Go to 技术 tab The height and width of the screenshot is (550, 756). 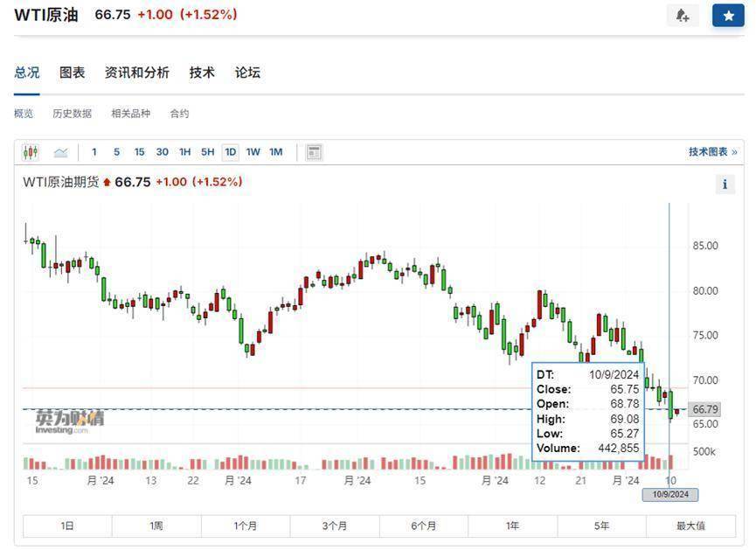point(202,73)
